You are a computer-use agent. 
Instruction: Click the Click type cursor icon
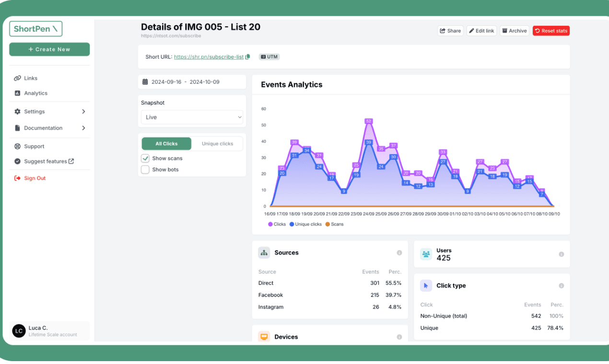pyautogui.click(x=426, y=285)
